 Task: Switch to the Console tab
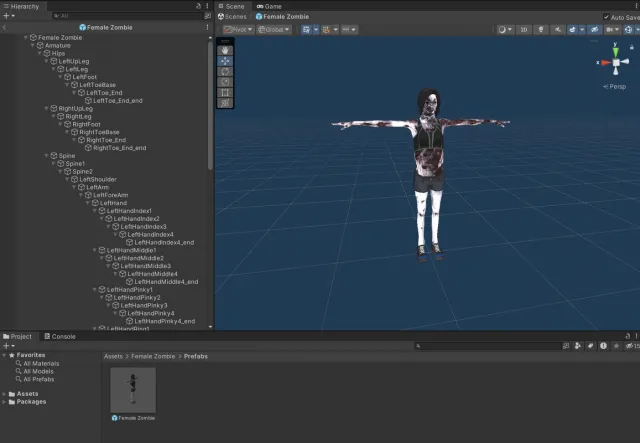(60, 336)
